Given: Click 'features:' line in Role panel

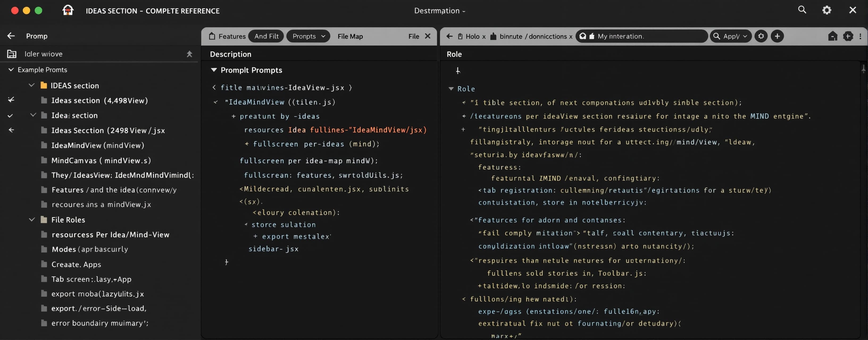Looking at the screenshot, I should 499,167.
